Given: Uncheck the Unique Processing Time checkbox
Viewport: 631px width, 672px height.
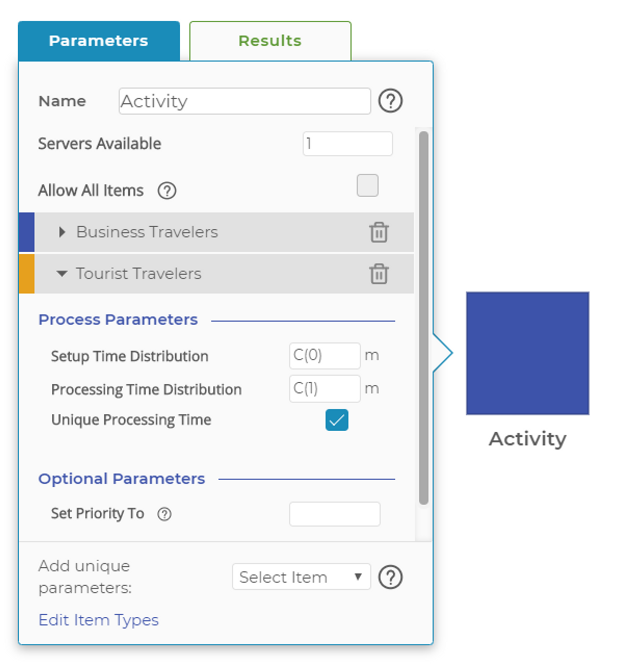Looking at the screenshot, I should [x=337, y=420].
